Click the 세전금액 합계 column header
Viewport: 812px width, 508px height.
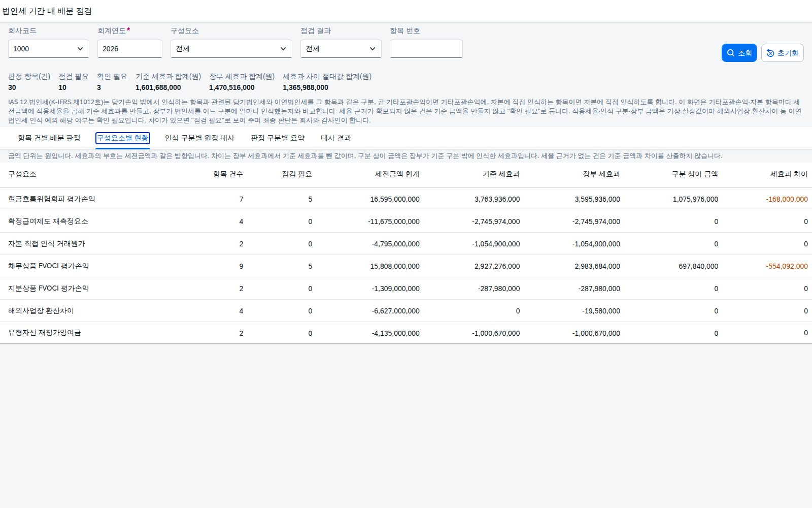click(397, 174)
